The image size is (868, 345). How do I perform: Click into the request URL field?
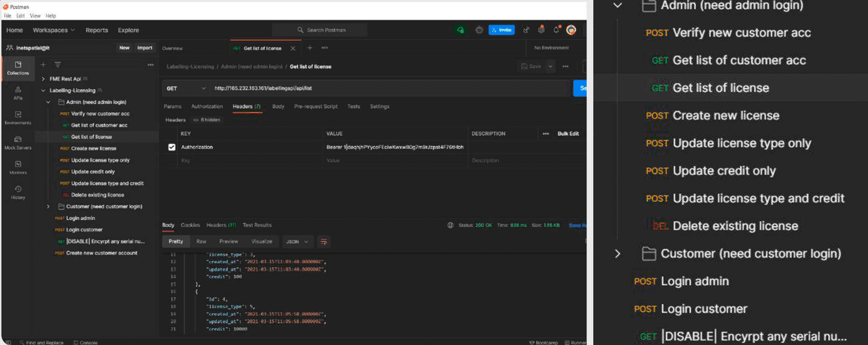coord(389,88)
